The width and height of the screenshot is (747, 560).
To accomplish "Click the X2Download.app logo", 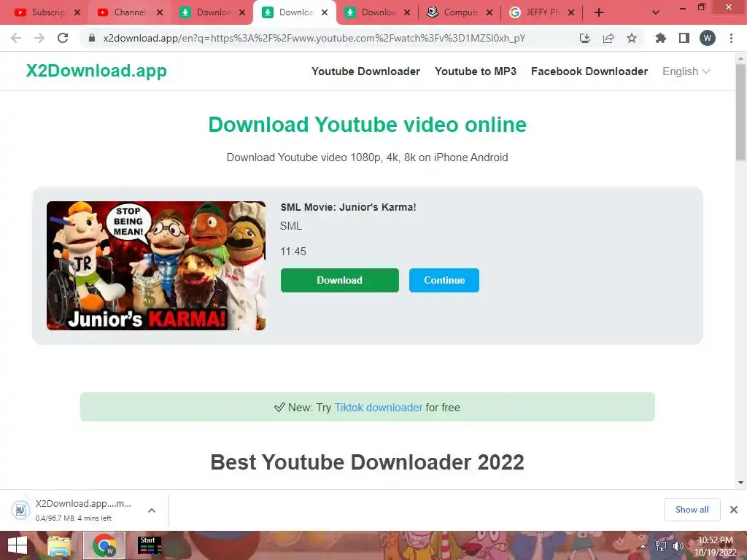I will point(96,71).
